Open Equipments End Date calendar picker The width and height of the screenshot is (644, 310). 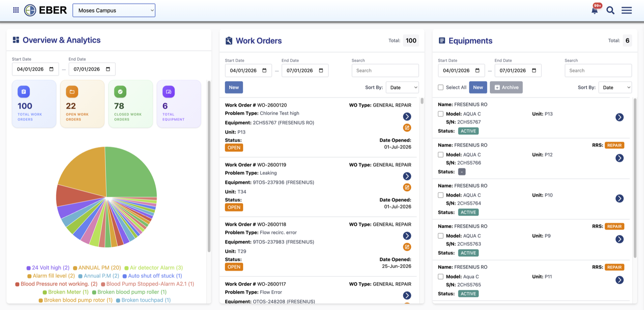(x=534, y=70)
